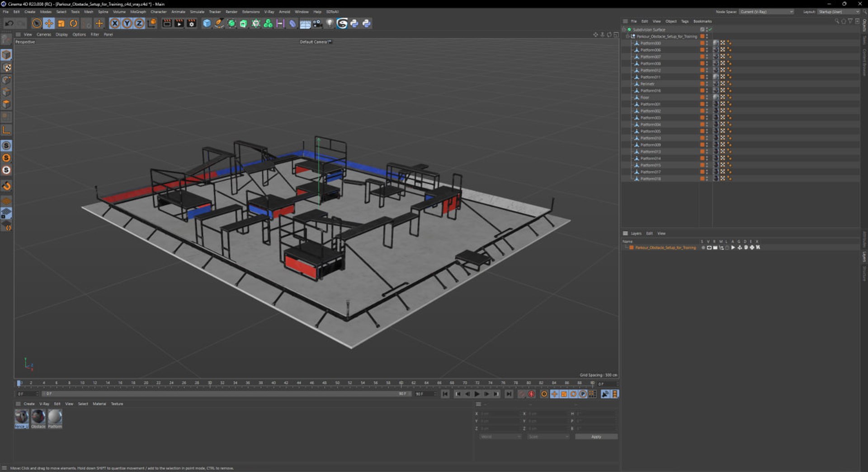
Task: Click the Enable Axis icon on left palette
Action: [x=6, y=131]
